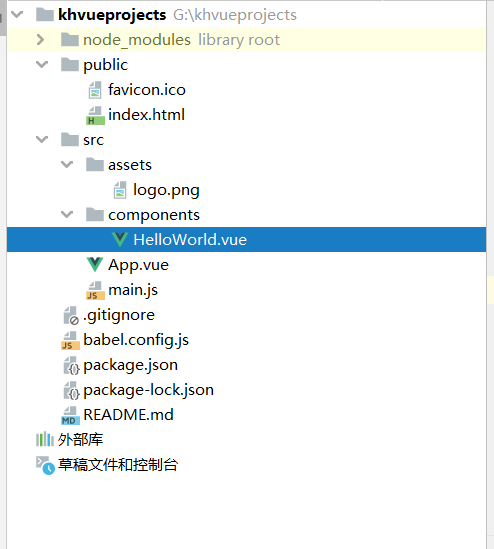The width and height of the screenshot is (494, 549).
Task: Click the src folder icon
Action: pyautogui.click(x=70, y=139)
